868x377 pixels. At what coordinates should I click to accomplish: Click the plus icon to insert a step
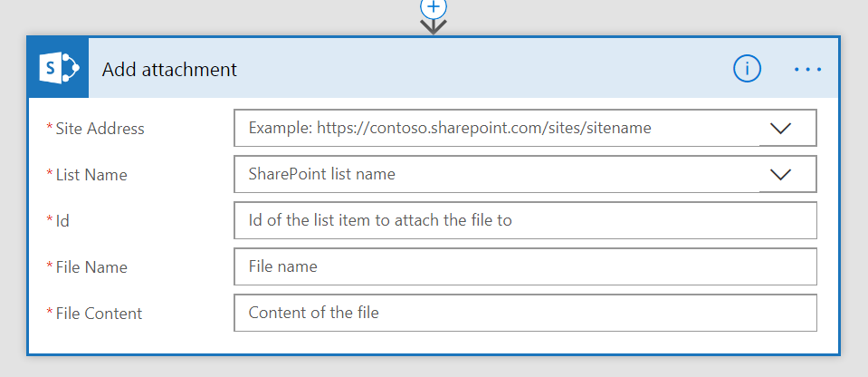434,5
